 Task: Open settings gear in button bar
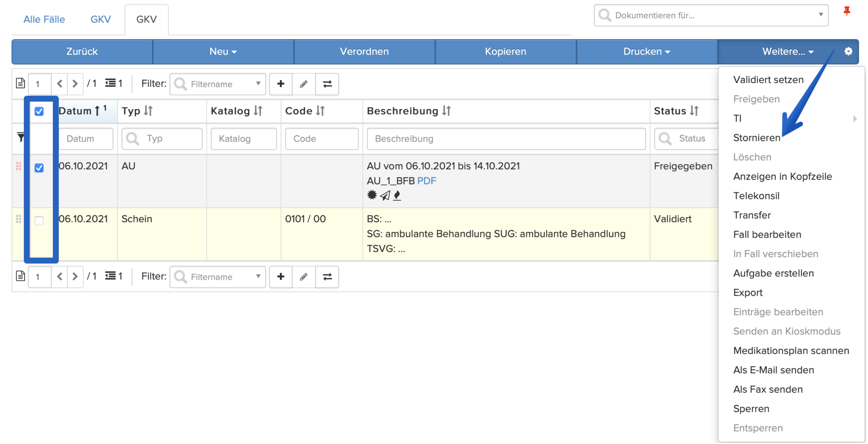point(848,51)
